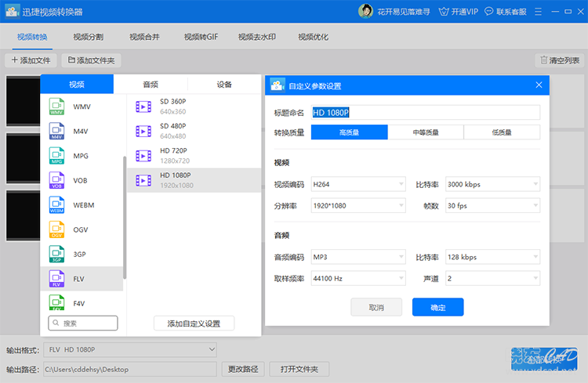Switch to the 视频转换 tab
The height and width of the screenshot is (383, 588).
click(32, 37)
